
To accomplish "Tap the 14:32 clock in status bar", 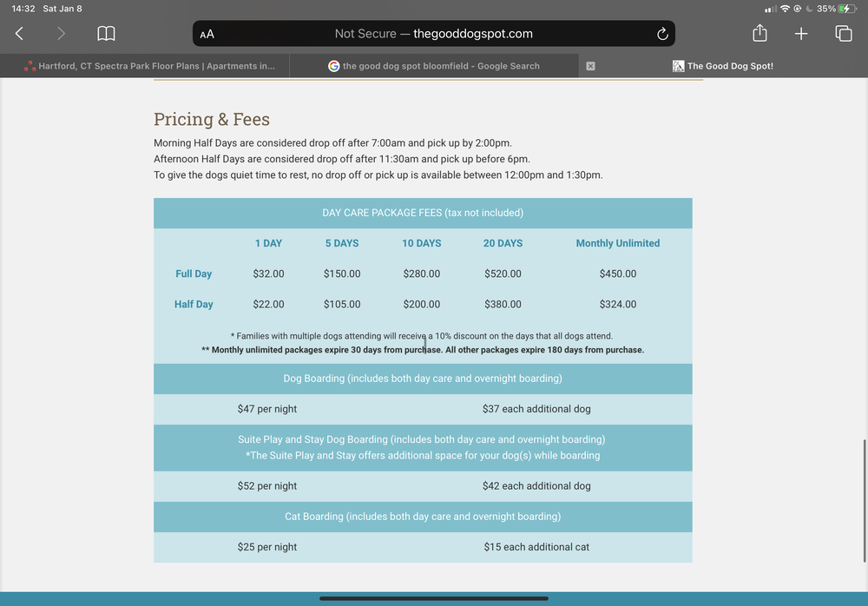I will [23, 9].
